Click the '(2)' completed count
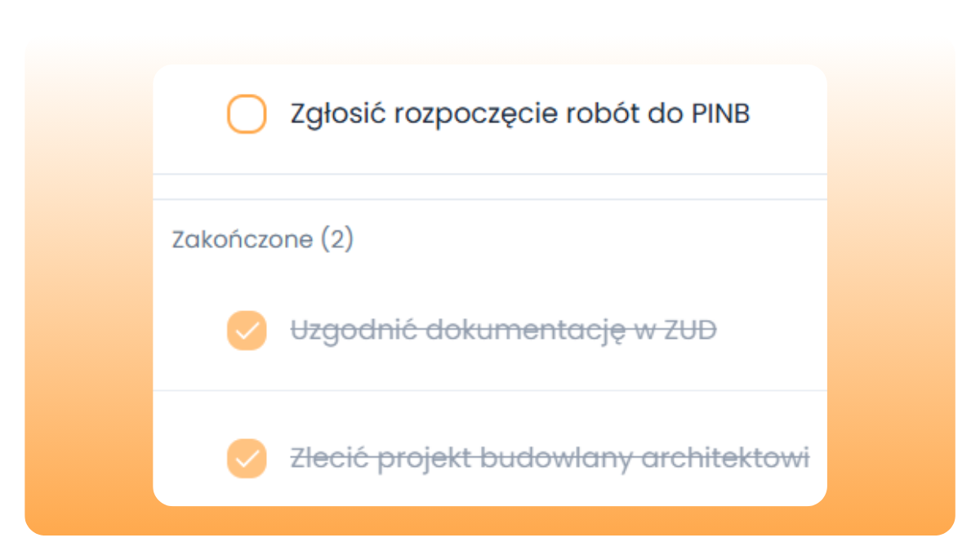The width and height of the screenshot is (980, 560). [x=336, y=239]
